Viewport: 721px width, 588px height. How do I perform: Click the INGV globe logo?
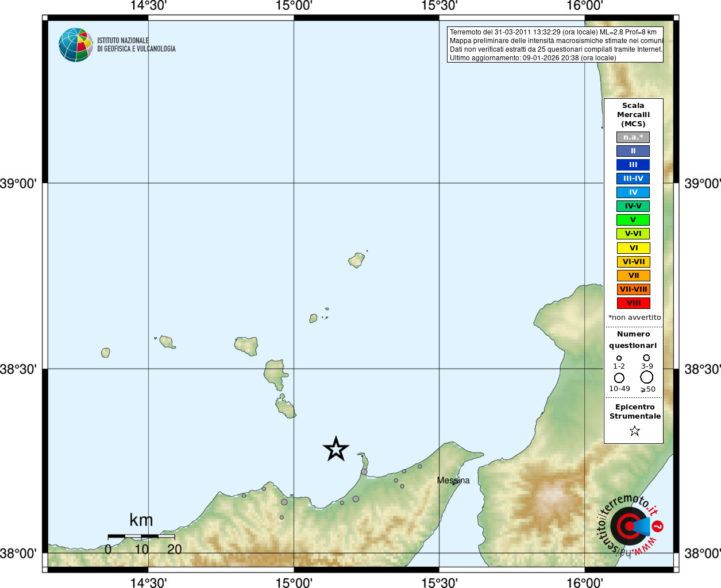(76, 45)
